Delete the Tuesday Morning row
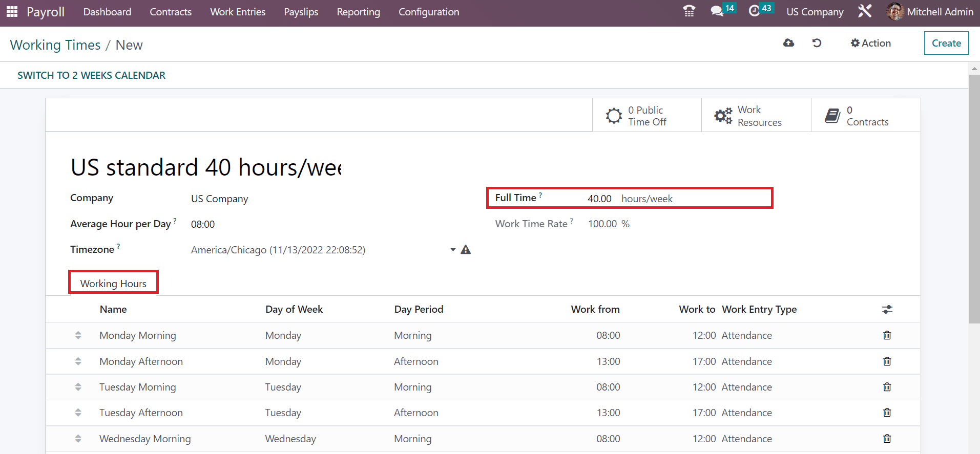 tap(887, 387)
